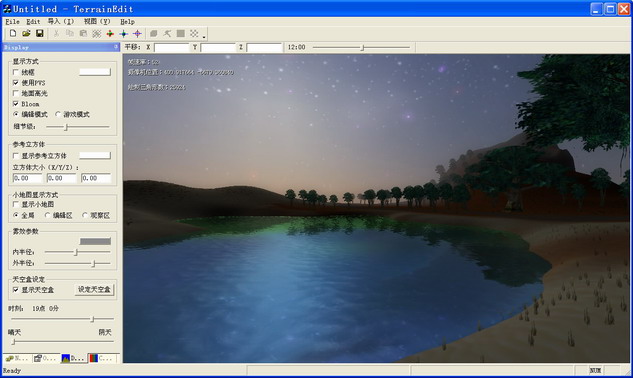633x378 pixels.
Task: Click the translate Y input field
Action: tap(218, 47)
